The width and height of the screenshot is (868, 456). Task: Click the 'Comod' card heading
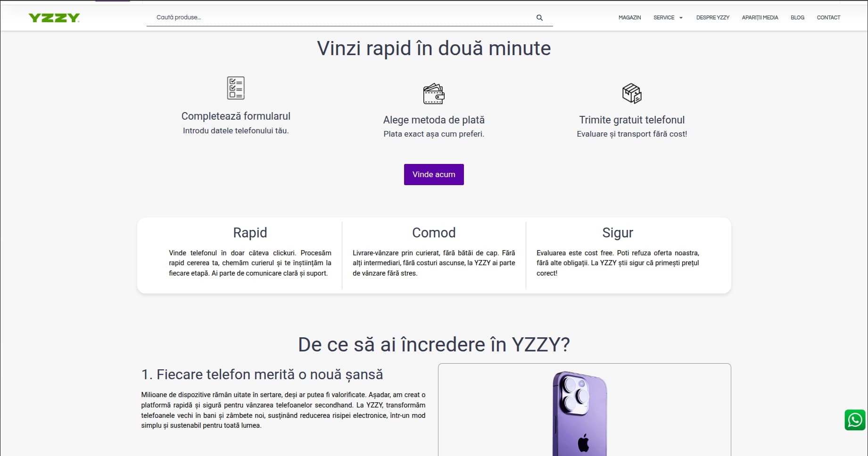tap(434, 233)
